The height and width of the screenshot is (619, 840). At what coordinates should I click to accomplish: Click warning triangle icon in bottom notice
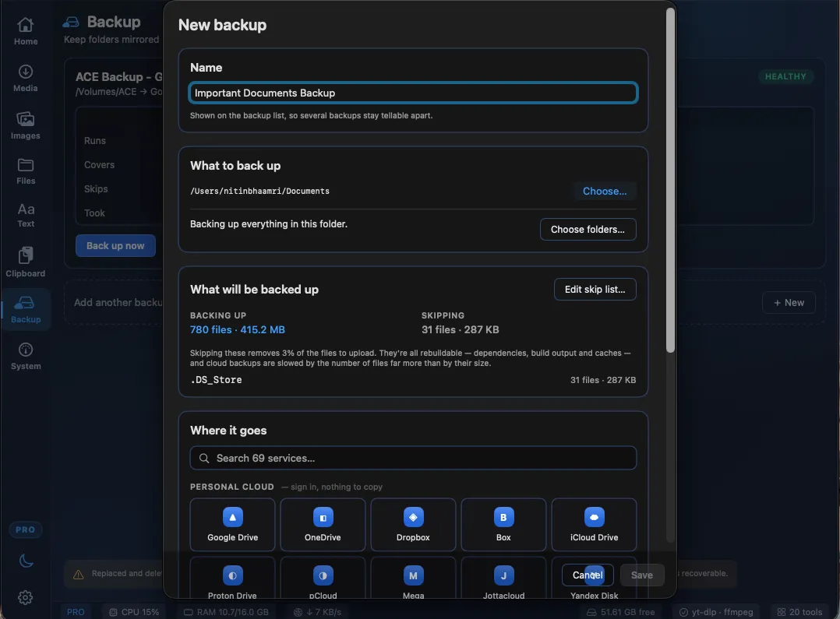point(78,574)
